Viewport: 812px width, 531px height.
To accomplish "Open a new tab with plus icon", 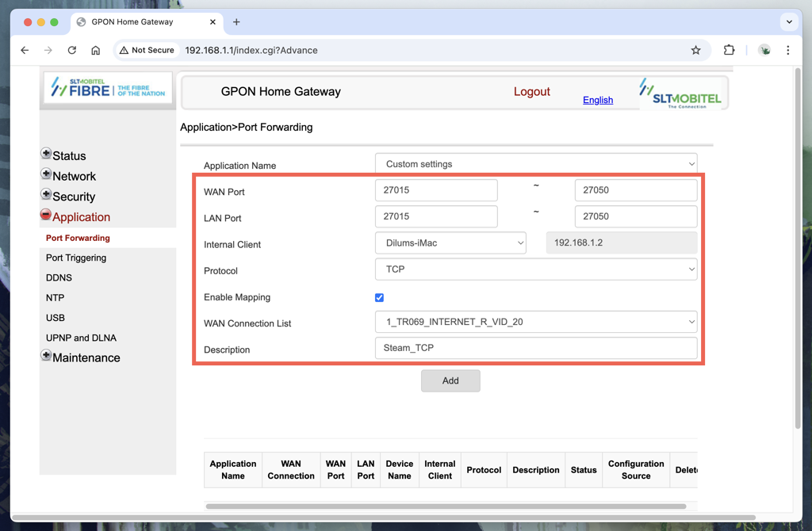I will pos(236,22).
